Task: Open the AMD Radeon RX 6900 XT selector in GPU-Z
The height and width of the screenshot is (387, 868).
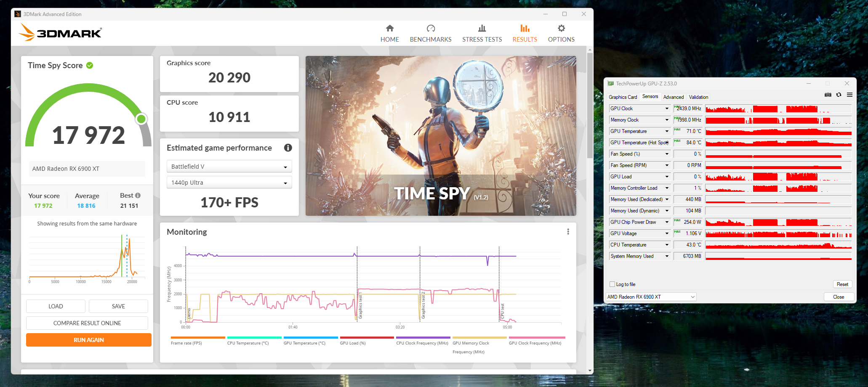Action: click(651, 297)
